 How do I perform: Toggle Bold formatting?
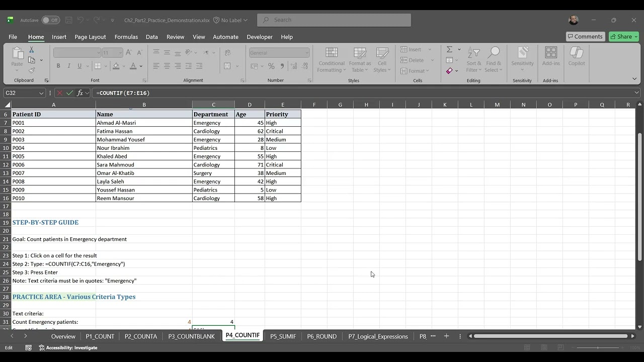(58, 66)
